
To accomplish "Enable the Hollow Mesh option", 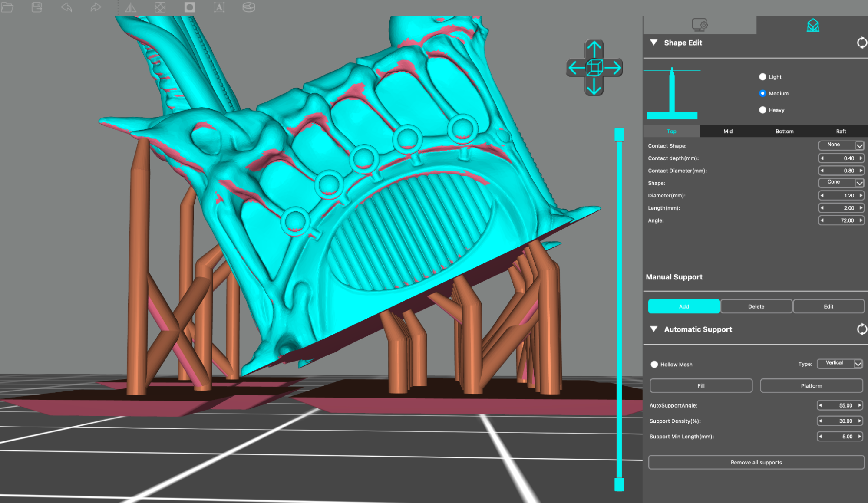I will click(654, 365).
